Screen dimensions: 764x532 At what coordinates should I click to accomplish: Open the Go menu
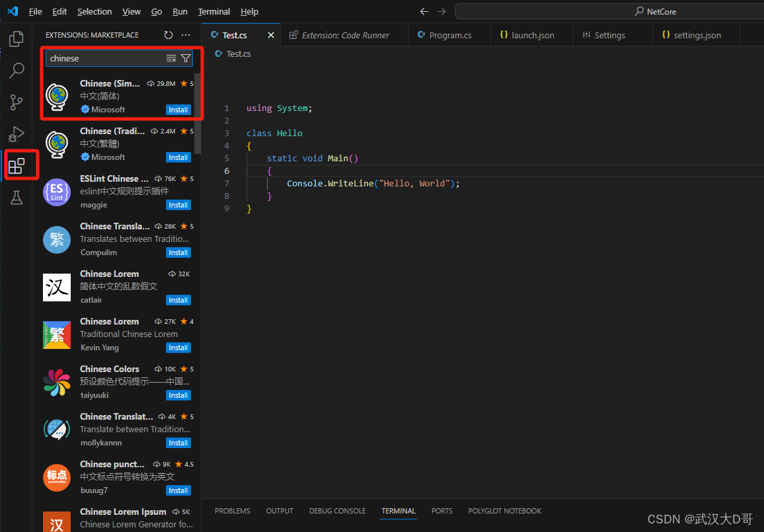point(157,11)
